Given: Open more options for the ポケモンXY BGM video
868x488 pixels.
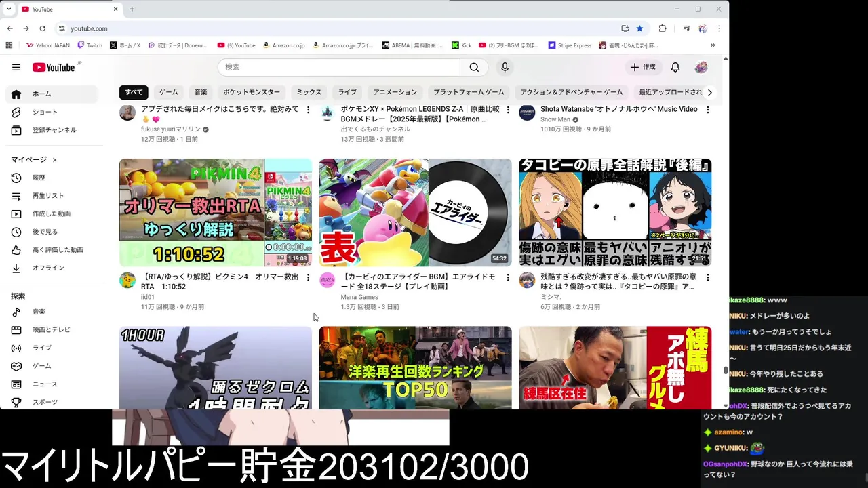Looking at the screenshot, I should click(x=508, y=110).
